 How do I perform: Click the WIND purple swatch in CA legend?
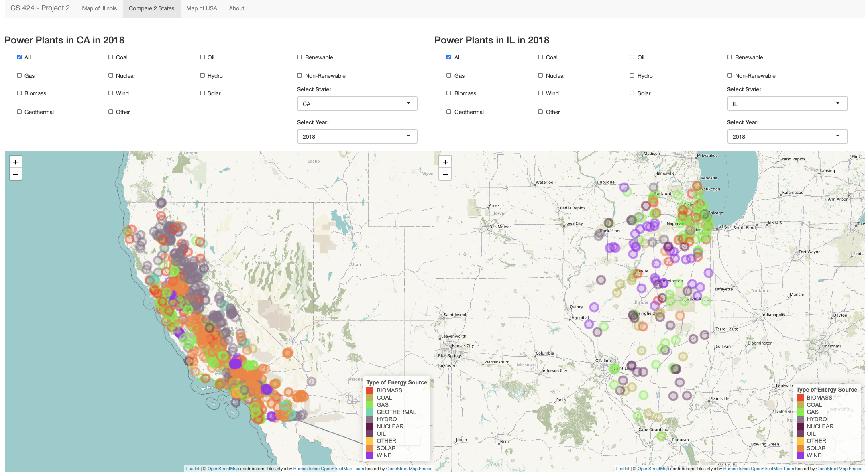tap(370, 455)
